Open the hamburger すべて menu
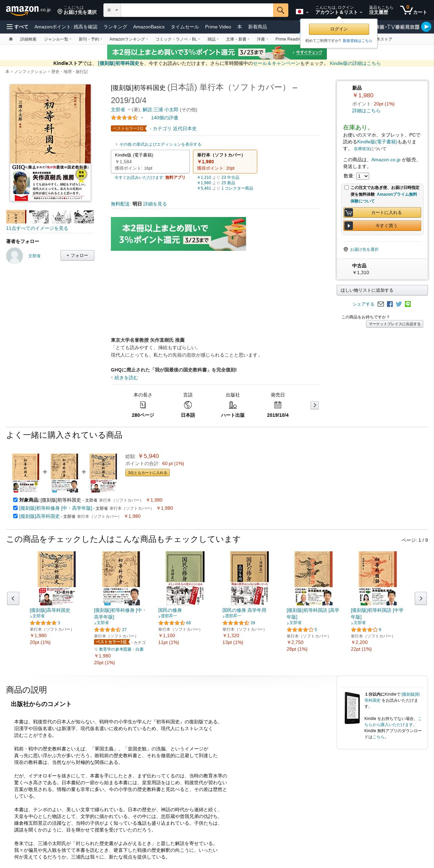 pos(17,27)
